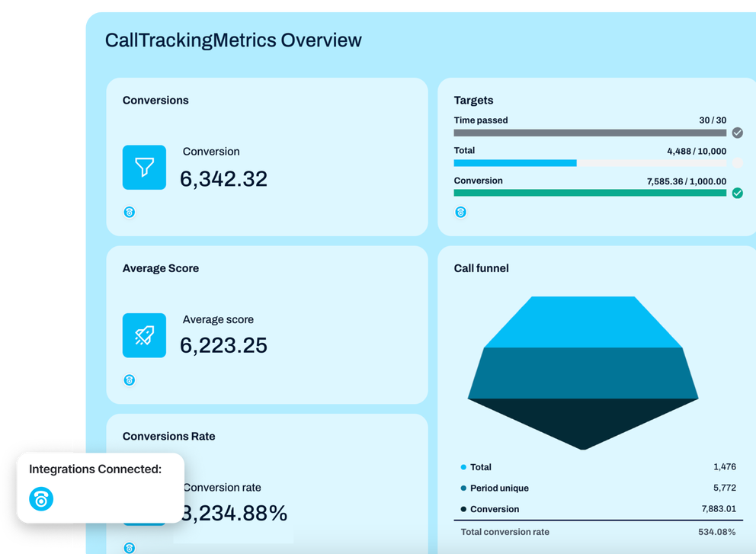Click the 6,342.32 conversion value

[x=224, y=179]
